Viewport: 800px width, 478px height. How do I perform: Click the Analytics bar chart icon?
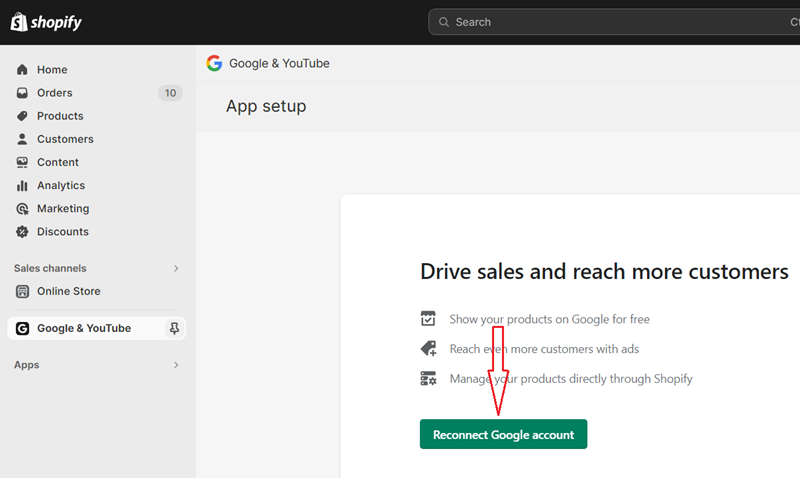(x=22, y=185)
